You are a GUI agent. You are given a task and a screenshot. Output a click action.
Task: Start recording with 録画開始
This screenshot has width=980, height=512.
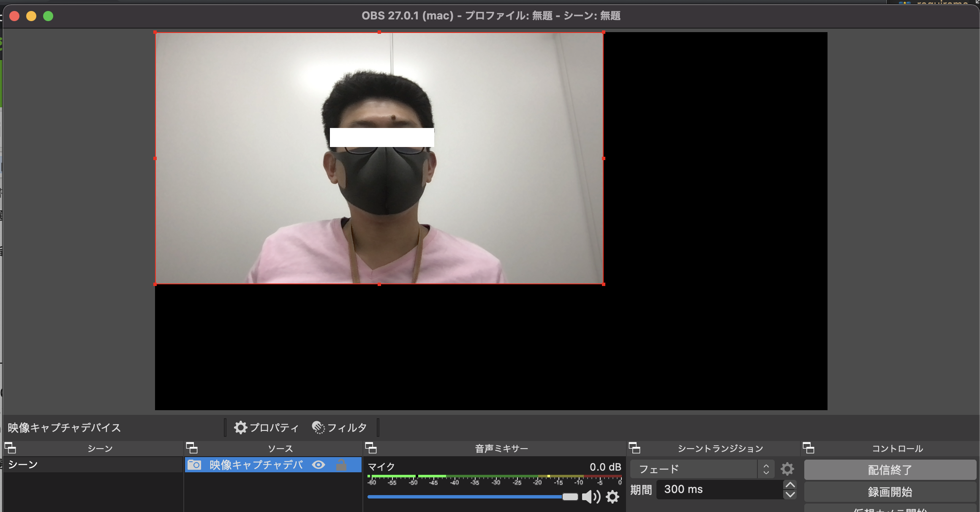tap(889, 492)
